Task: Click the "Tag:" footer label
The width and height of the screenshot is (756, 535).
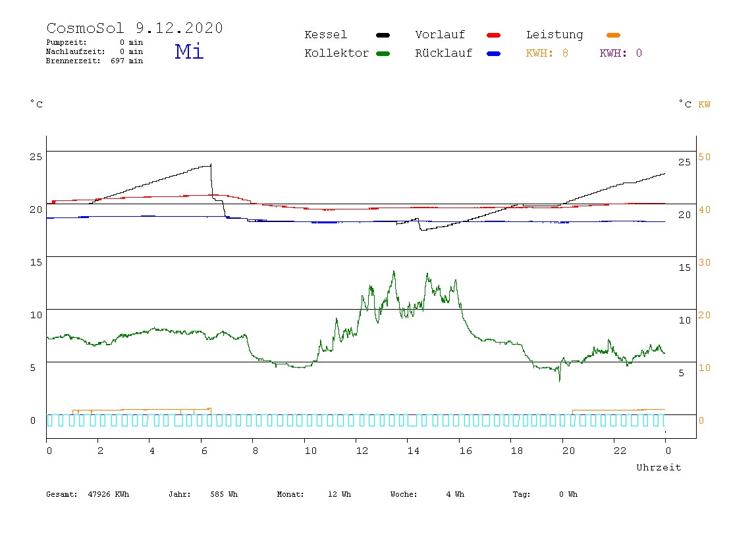Action: [x=522, y=494]
